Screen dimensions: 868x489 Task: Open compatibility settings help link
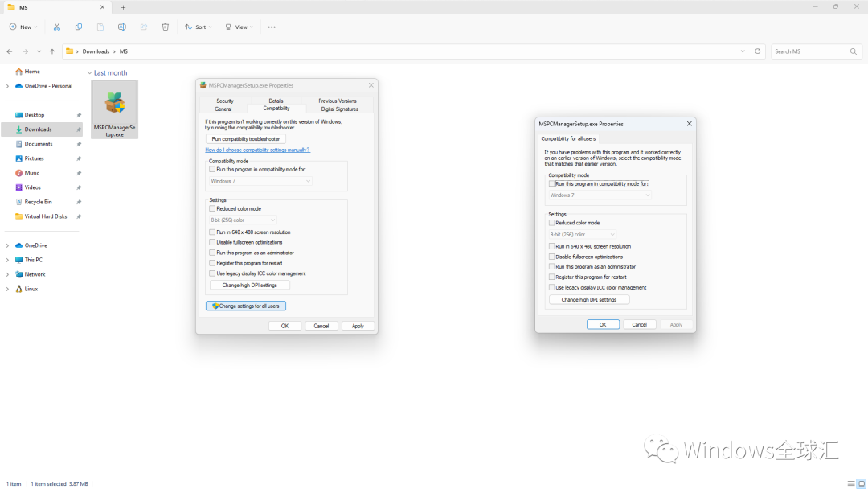257,150
